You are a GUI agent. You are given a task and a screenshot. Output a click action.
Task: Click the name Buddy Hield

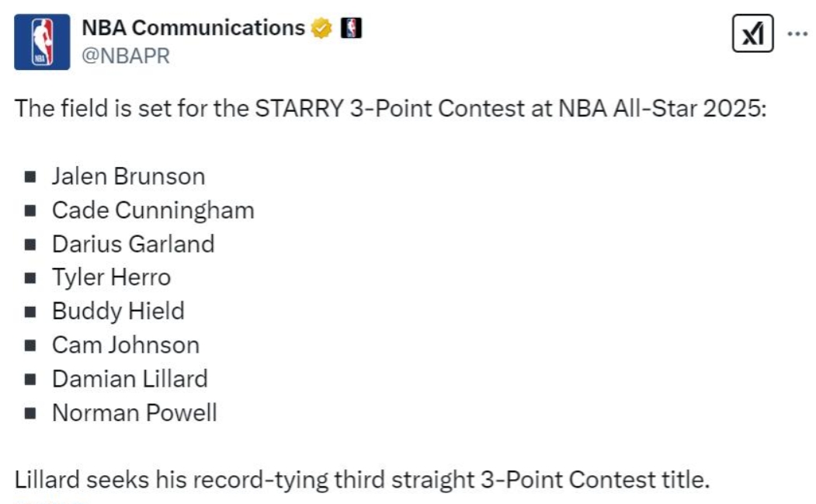point(118,311)
